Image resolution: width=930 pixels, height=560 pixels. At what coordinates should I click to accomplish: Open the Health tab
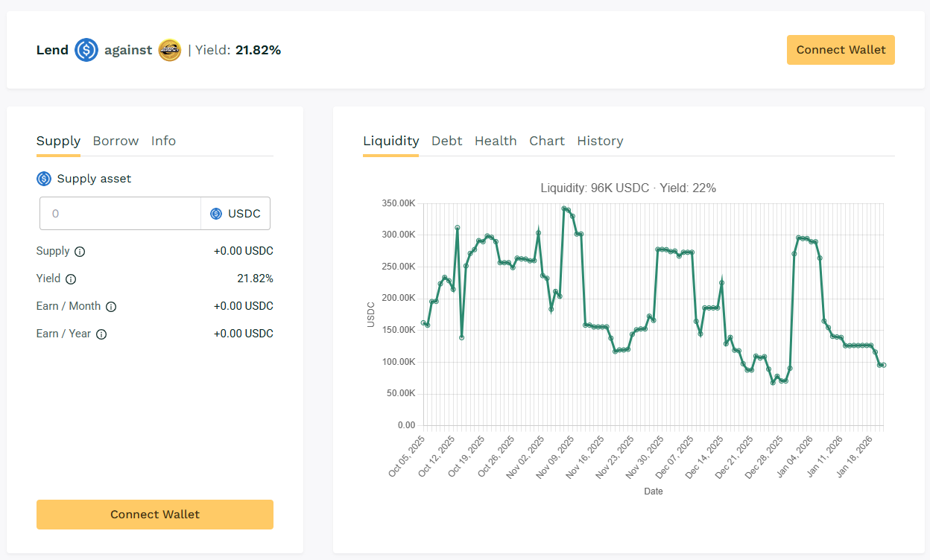point(496,141)
